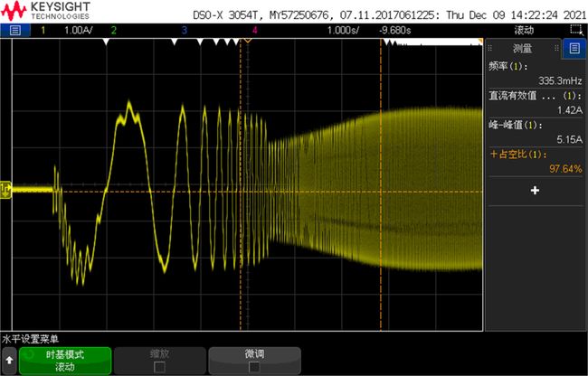Click the first white marker triangle at top
Viewport: 588px width, 376px height.
click(106, 42)
